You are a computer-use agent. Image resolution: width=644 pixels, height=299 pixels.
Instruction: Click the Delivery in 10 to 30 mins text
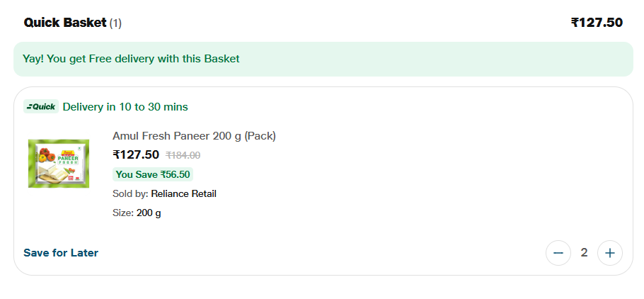[x=125, y=107]
